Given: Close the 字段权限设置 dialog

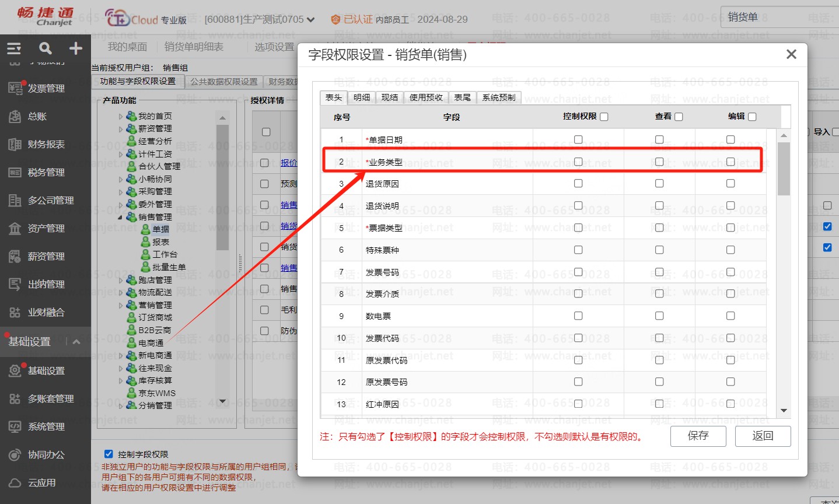Looking at the screenshot, I should (x=791, y=54).
